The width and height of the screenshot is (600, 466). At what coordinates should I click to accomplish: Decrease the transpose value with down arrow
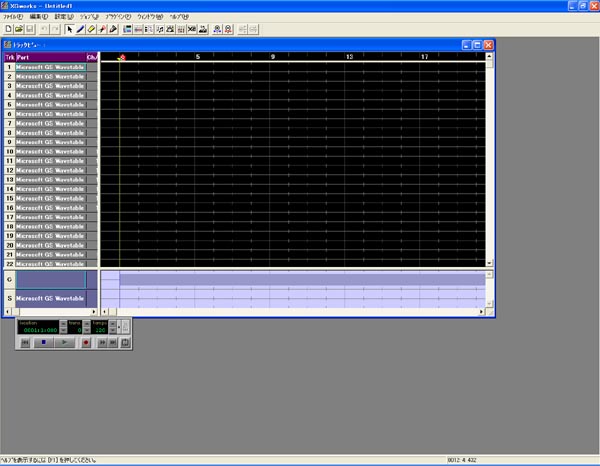(87, 330)
